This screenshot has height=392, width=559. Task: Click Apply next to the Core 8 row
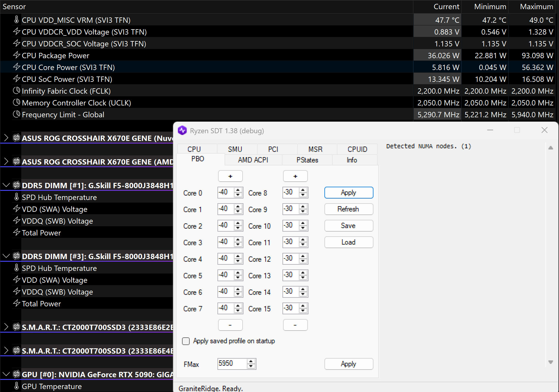[349, 193]
